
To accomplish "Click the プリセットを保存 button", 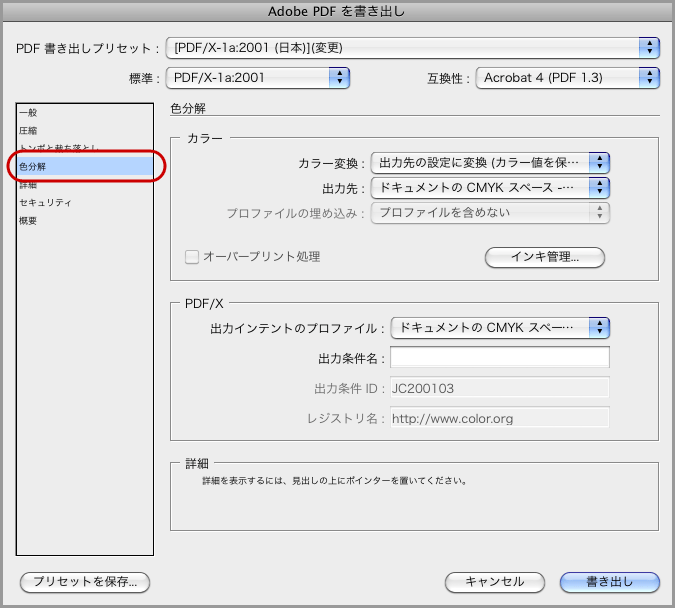I will [x=85, y=582].
